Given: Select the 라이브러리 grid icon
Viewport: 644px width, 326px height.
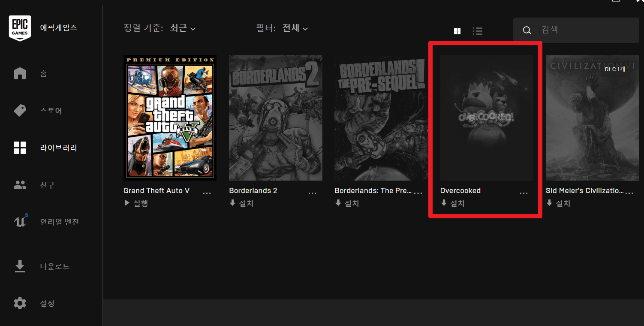Looking at the screenshot, I should point(20,148).
